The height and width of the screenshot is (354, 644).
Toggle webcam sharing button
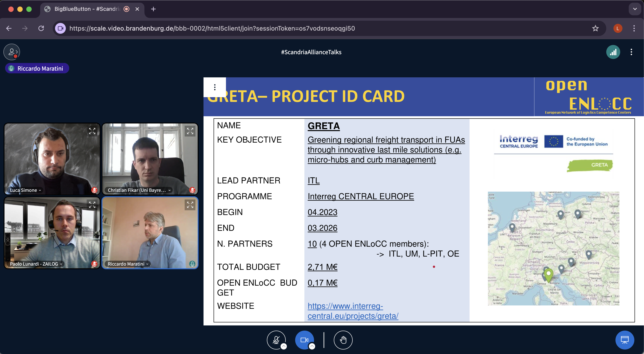pyautogui.click(x=304, y=340)
